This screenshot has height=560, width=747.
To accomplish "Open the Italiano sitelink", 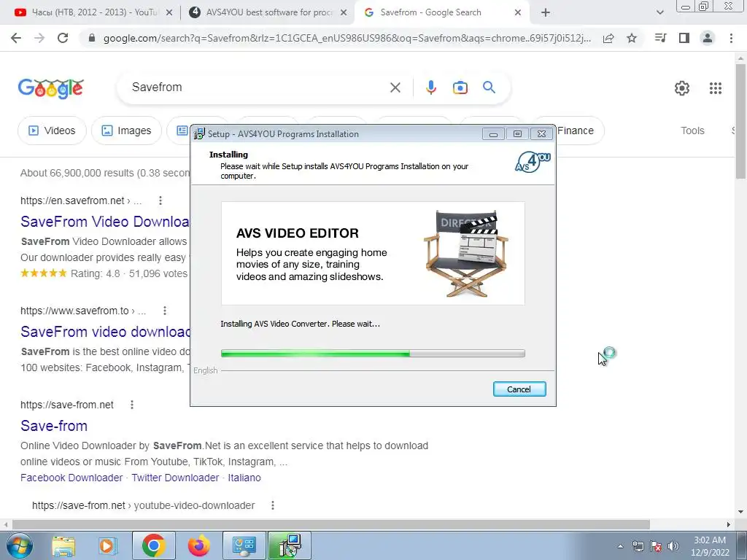I will coord(244,478).
